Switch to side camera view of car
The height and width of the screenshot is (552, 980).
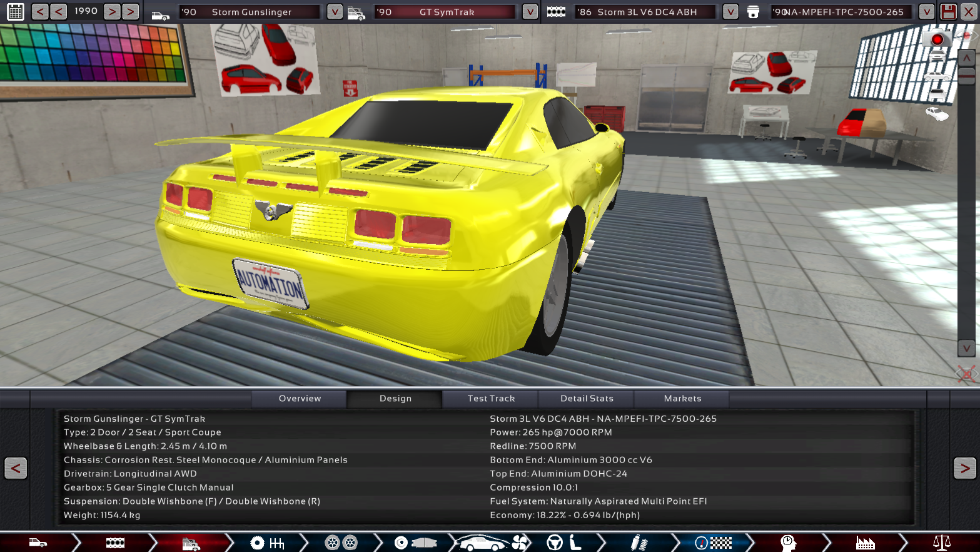click(936, 76)
